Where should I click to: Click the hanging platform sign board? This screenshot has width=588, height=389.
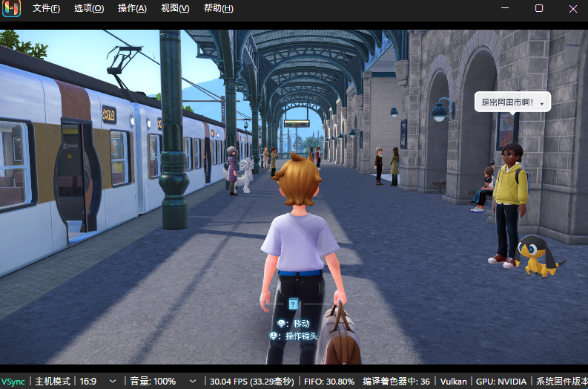click(296, 123)
